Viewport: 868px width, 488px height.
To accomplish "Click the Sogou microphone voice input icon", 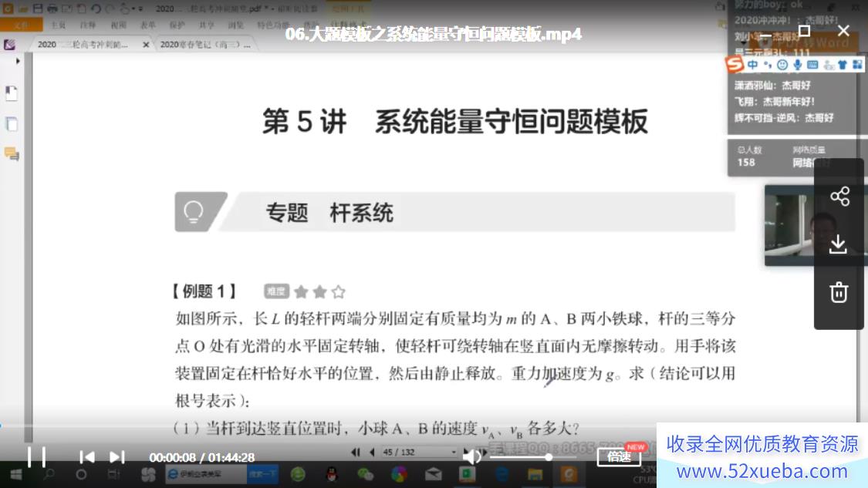I will coord(797,65).
